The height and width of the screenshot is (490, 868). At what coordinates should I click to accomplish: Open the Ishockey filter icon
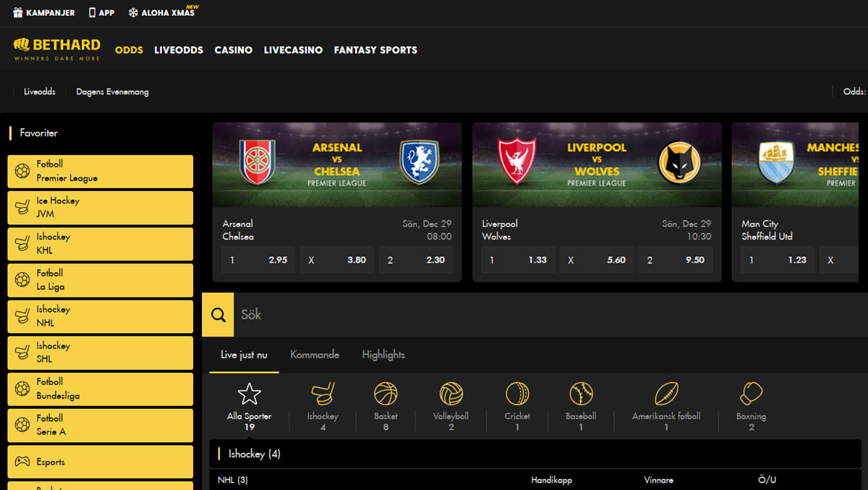point(322,394)
